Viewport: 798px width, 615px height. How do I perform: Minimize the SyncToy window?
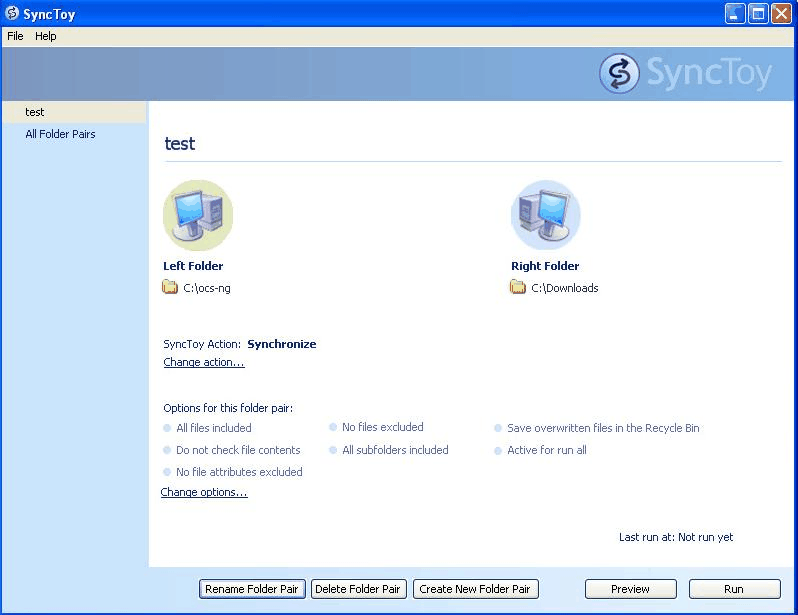point(735,14)
